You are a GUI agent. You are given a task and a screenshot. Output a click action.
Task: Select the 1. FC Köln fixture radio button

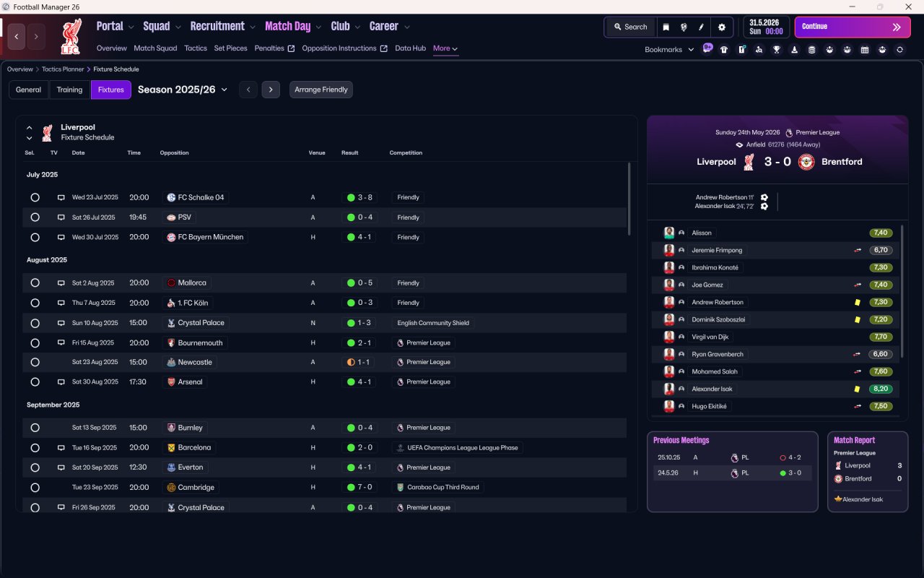(x=35, y=303)
